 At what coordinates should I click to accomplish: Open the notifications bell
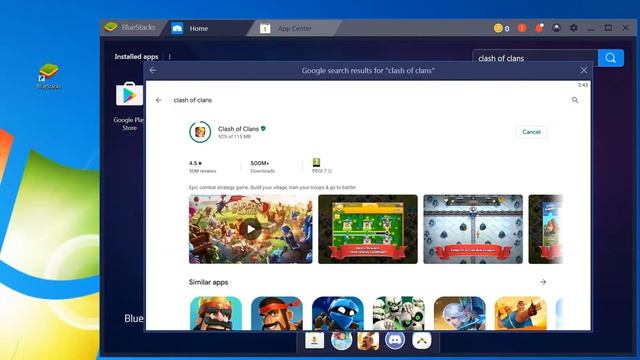(539, 28)
